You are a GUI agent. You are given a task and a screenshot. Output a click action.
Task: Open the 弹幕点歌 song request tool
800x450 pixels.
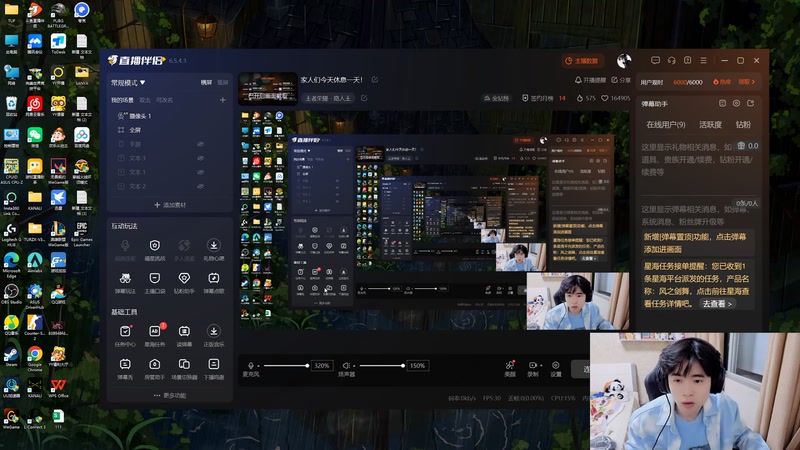click(214, 283)
